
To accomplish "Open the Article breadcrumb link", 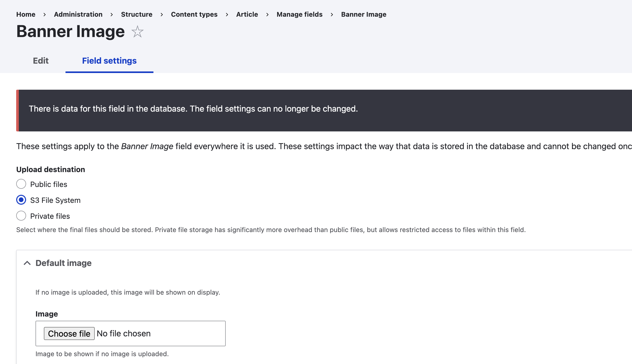I will (x=247, y=14).
